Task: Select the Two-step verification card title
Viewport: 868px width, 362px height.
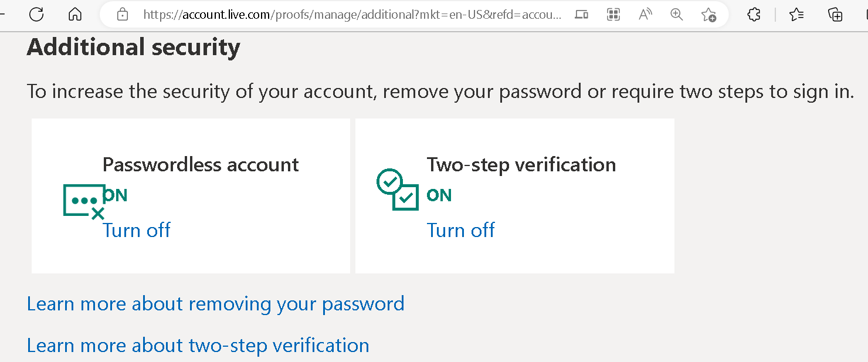Action: [521, 165]
